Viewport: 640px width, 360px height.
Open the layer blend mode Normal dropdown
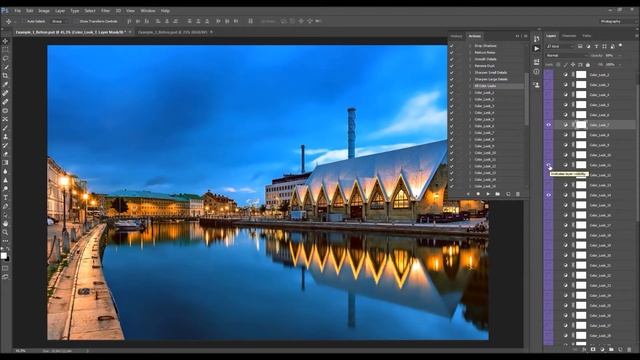(x=567, y=56)
